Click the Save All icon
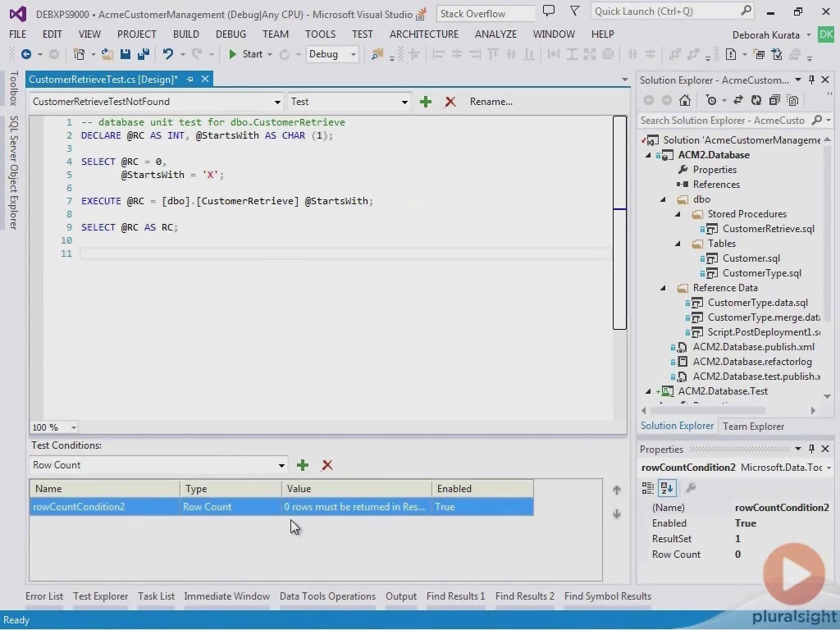The image size is (840, 630). tap(143, 54)
